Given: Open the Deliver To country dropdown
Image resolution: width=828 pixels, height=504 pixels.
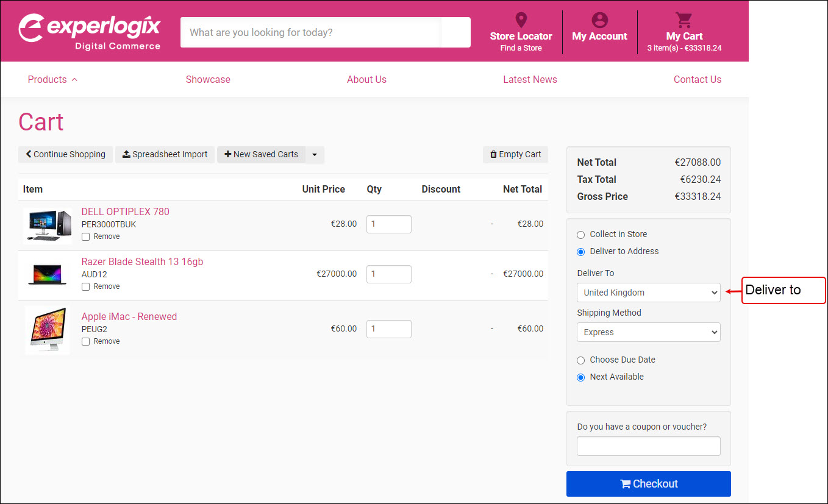Looking at the screenshot, I should coord(648,293).
